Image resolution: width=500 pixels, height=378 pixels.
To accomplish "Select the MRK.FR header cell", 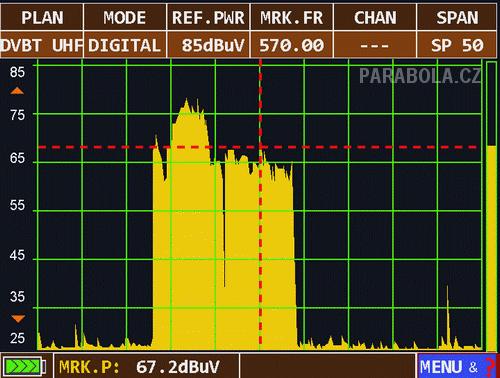I will 291,17.
